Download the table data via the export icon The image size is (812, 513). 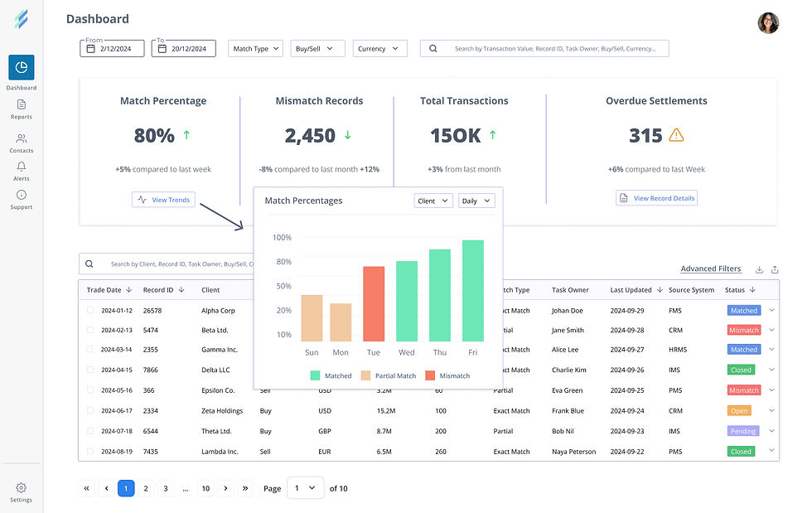(x=759, y=269)
